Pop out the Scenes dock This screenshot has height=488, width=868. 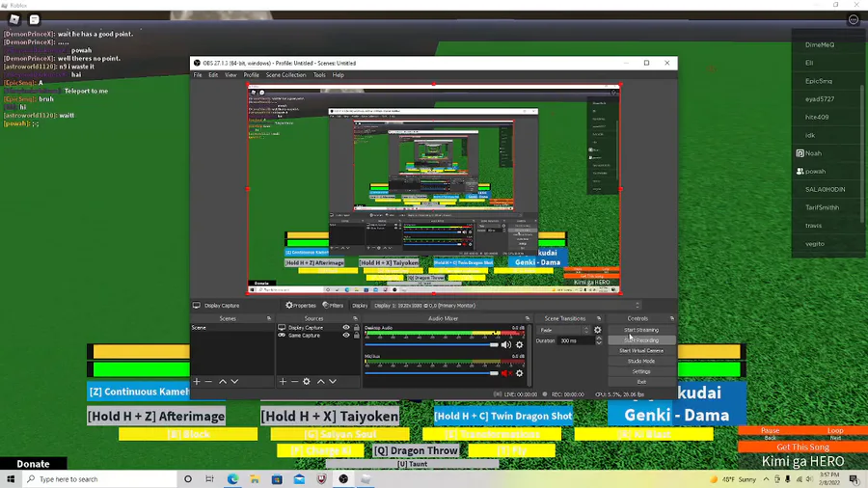269,318
